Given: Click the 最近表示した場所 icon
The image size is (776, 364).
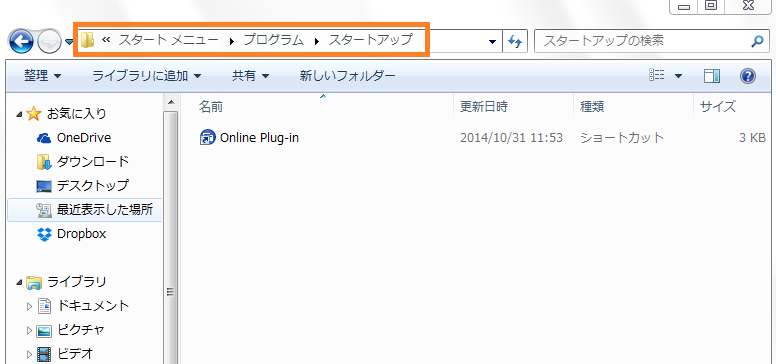Looking at the screenshot, I should click(44, 210).
